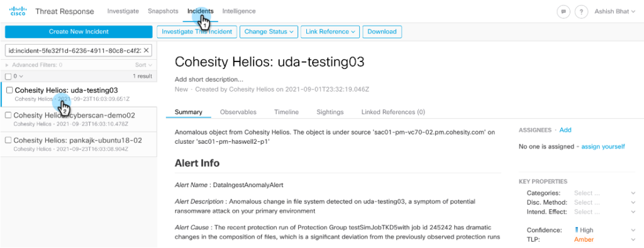Open the Confidence High dropdown
This screenshot has height=248, width=644.
(604, 230)
